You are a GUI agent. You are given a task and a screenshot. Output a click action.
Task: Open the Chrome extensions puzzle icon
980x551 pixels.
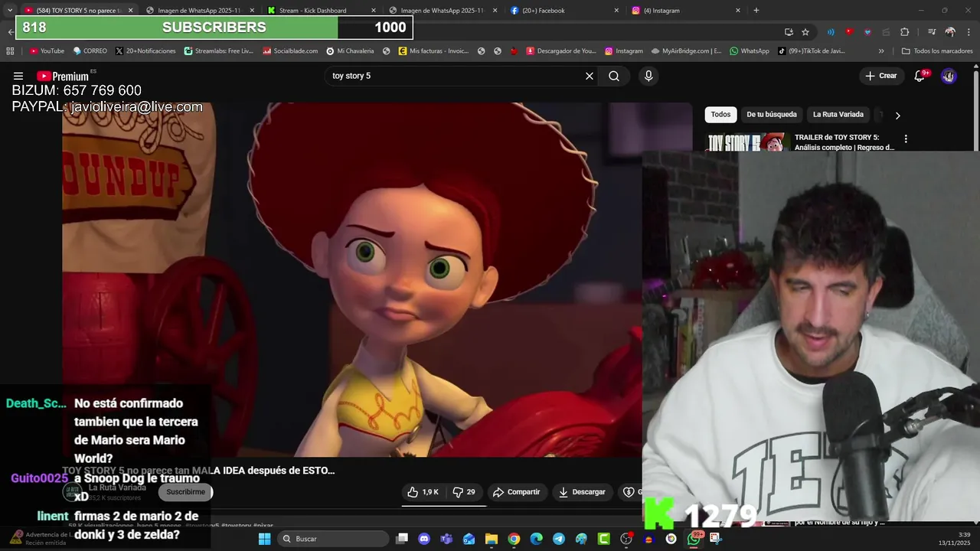[904, 32]
